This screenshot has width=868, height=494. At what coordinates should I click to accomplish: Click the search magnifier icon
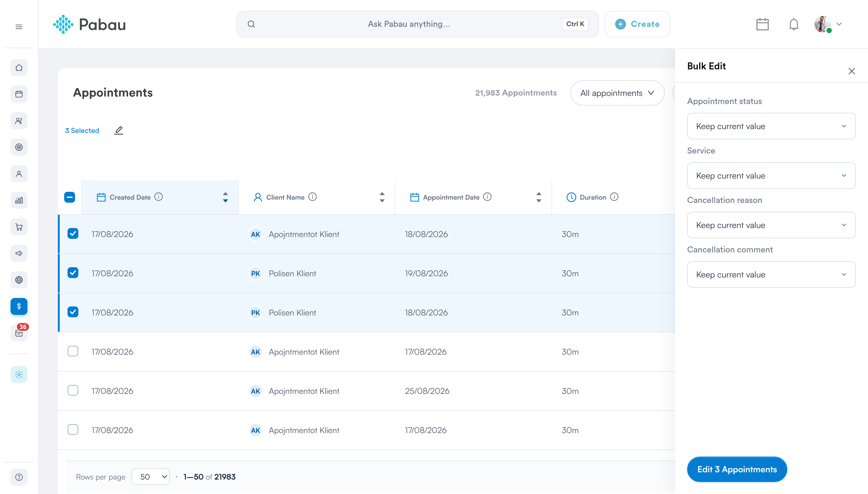tap(251, 24)
